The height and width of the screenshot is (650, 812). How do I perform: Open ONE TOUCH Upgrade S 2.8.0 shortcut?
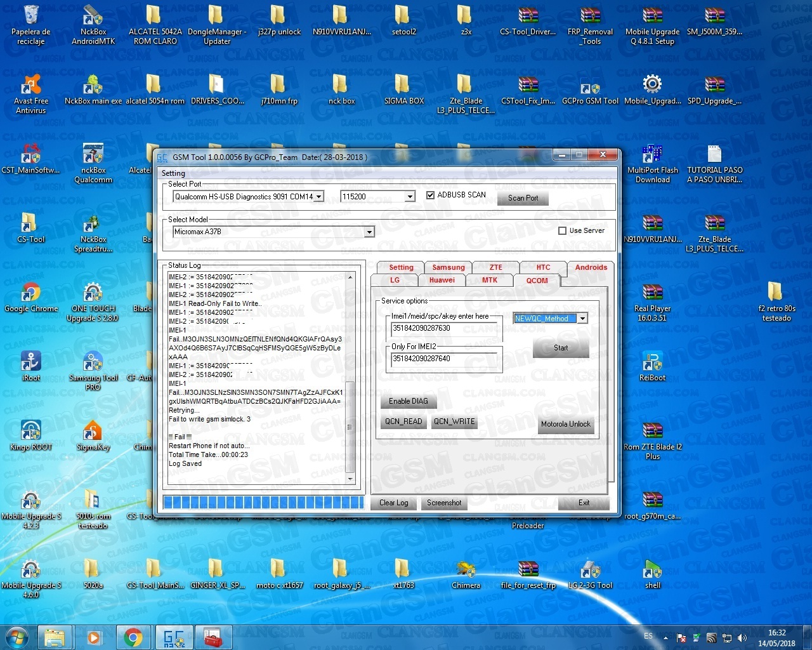[x=93, y=302]
